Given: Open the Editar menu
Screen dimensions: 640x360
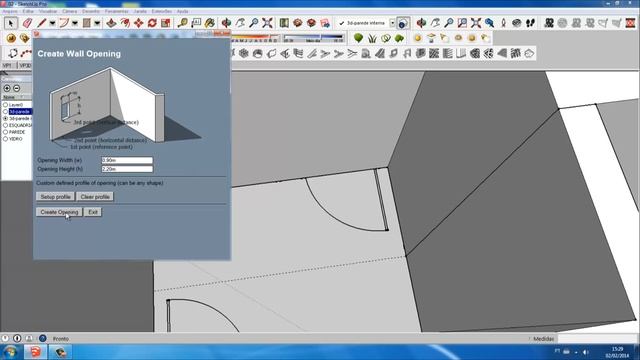Looking at the screenshot, I should (28, 11).
